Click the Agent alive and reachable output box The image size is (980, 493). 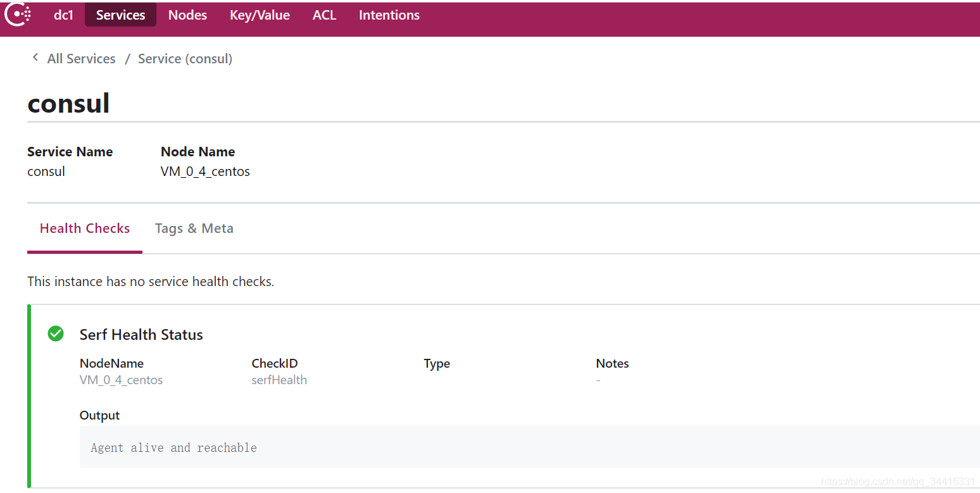point(529,447)
